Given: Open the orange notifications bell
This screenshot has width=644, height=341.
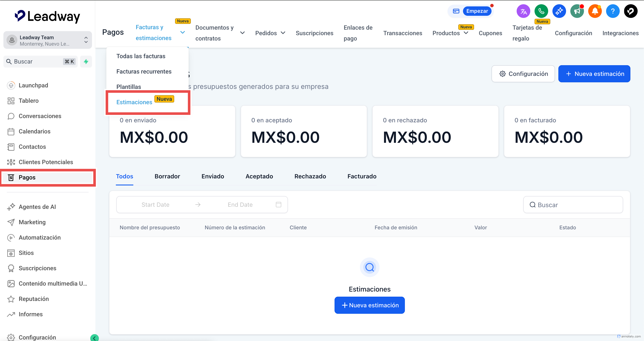Looking at the screenshot, I should (x=595, y=11).
